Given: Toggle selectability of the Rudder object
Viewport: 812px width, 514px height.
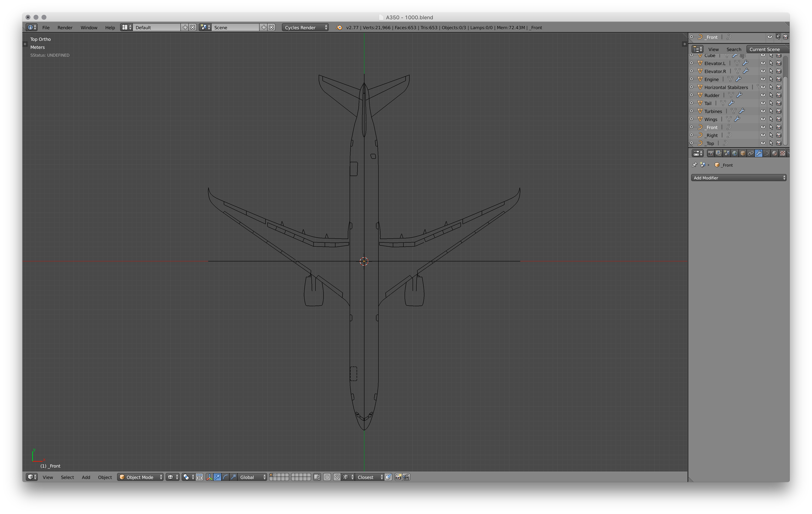Looking at the screenshot, I should pyautogui.click(x=771, y=95).
